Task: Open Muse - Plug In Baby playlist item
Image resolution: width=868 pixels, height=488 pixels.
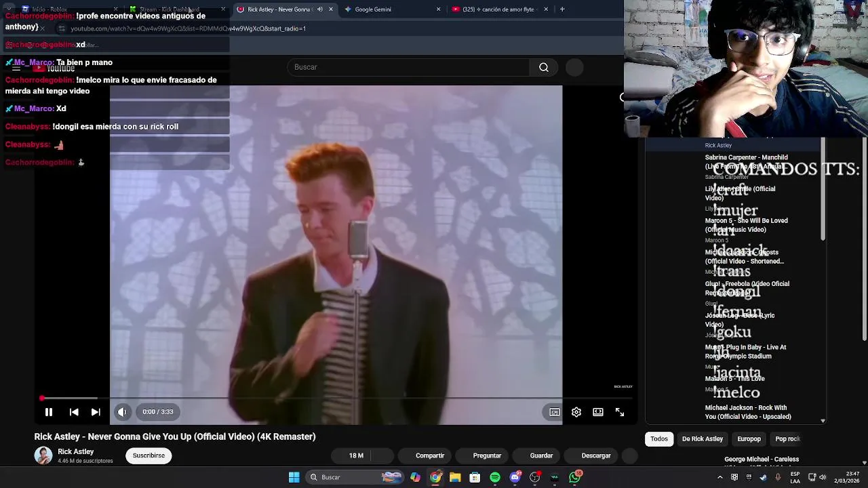Action: (745, 352)
